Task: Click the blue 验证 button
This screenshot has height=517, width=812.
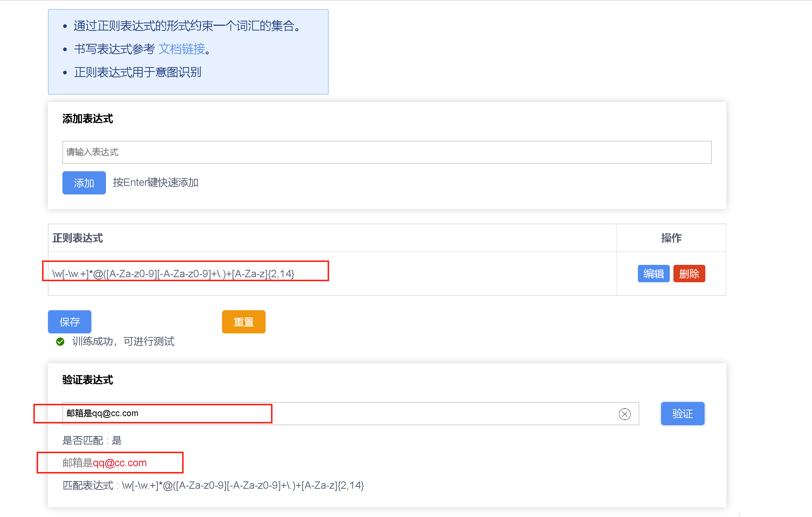Action: coord(682,413)
